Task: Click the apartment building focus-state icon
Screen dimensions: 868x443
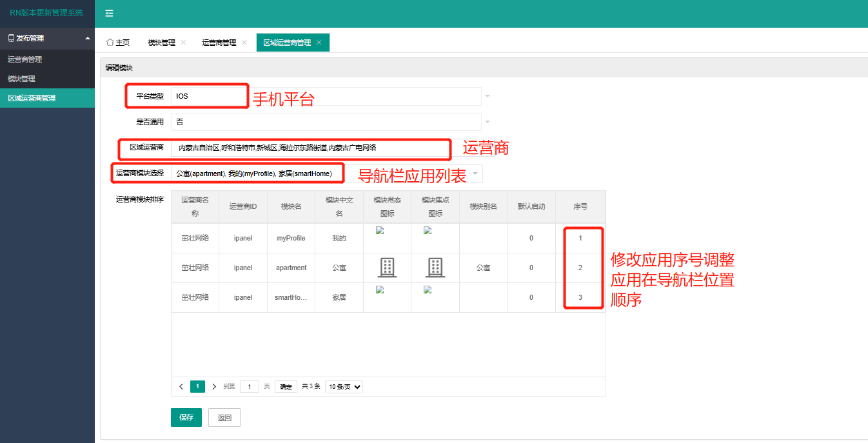Action: (435, 268)
